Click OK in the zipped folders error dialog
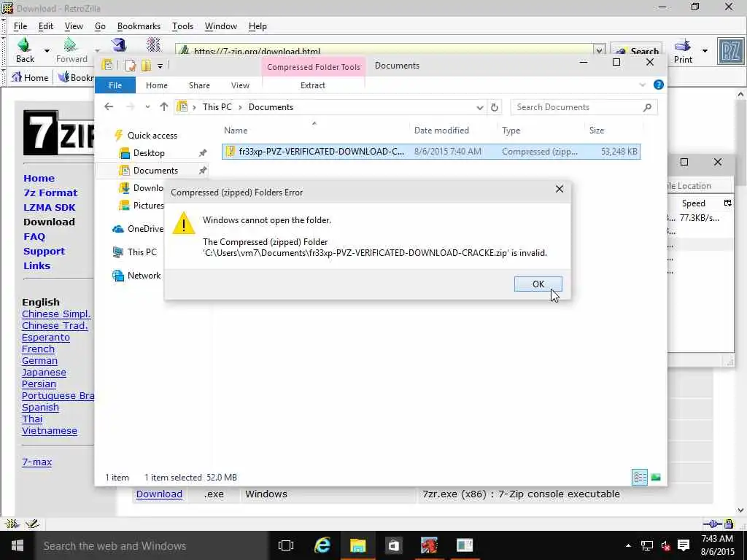Viewport: 747px width, 560px height. pyautogui.click(x=538, y=284)
